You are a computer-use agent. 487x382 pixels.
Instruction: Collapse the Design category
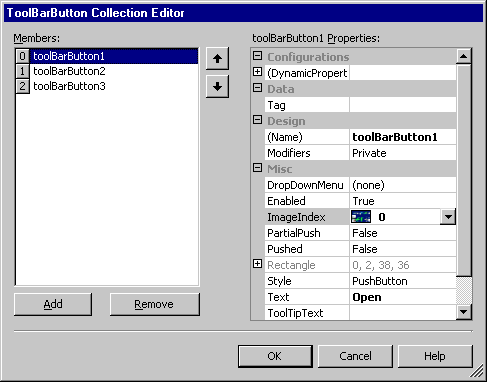[x=257, y=120]
